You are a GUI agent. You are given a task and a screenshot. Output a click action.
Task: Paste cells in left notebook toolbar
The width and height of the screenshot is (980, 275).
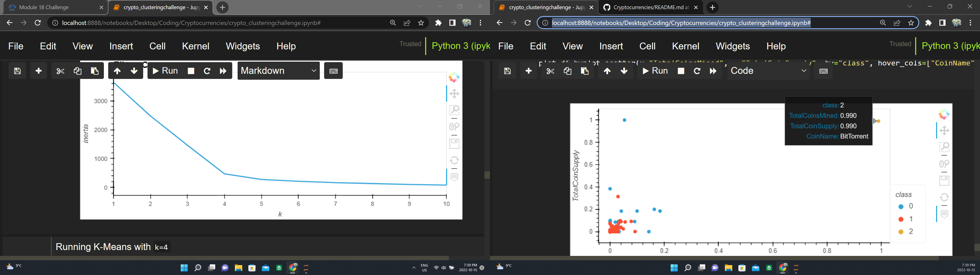95,71
